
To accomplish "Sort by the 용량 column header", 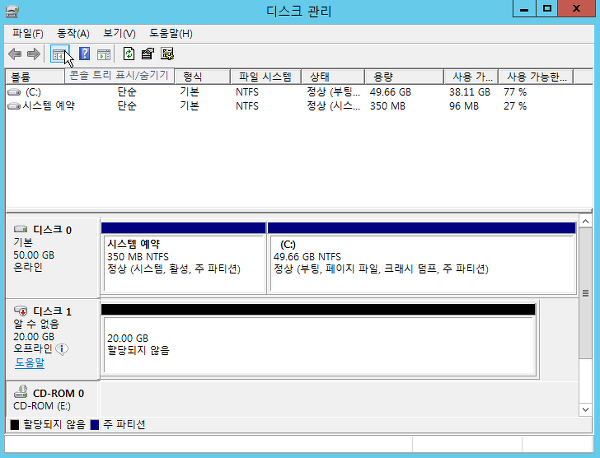I will [404, 77].
